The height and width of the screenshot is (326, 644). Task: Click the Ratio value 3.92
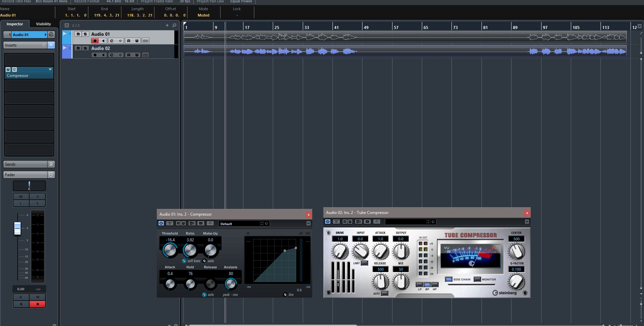[x=190, y=240]
